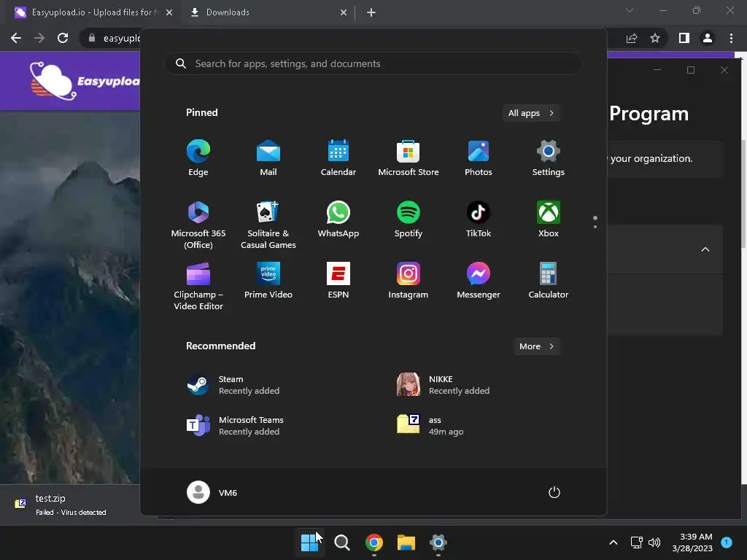Open the volume tray icon
This screenshot has height=560, width=747.
point(654,542)
